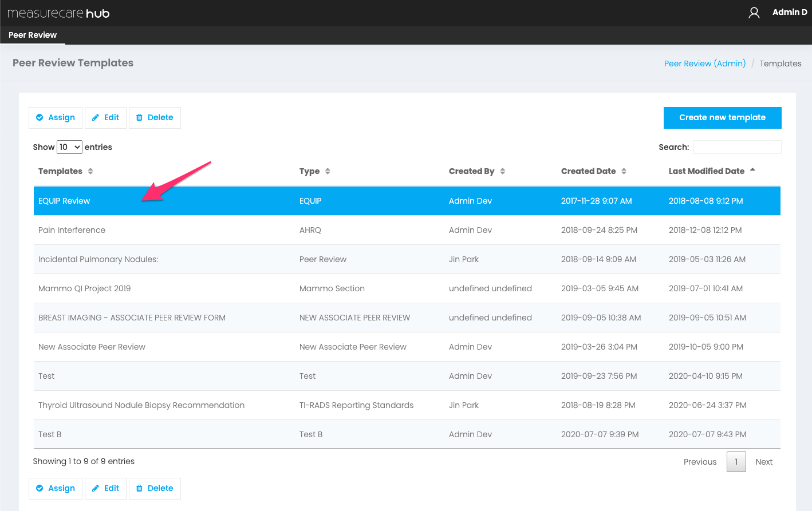This screenshot has width=812, height=511.
Task: Go to Previous page
Action: pos(700,462)
